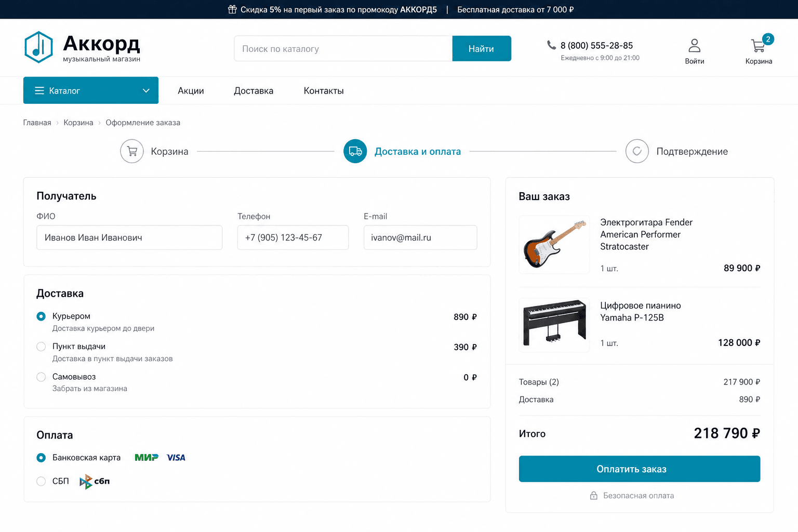Open the Войти user account icon
The height and width of the screenshot is (532, 798).
pyautogui.click(x=695, y=46)
